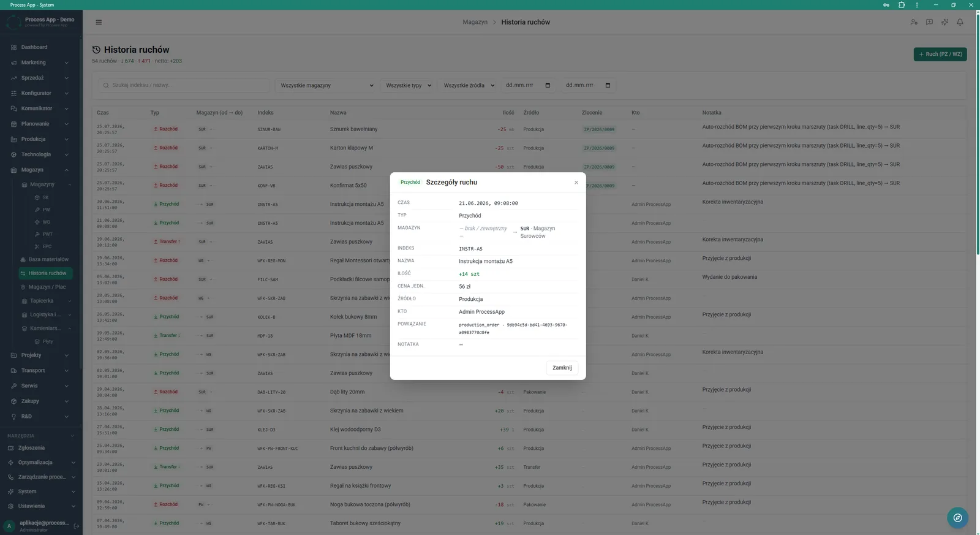Expand the Komunikator menu
The image size is (980, 535).
pos(40,108)
